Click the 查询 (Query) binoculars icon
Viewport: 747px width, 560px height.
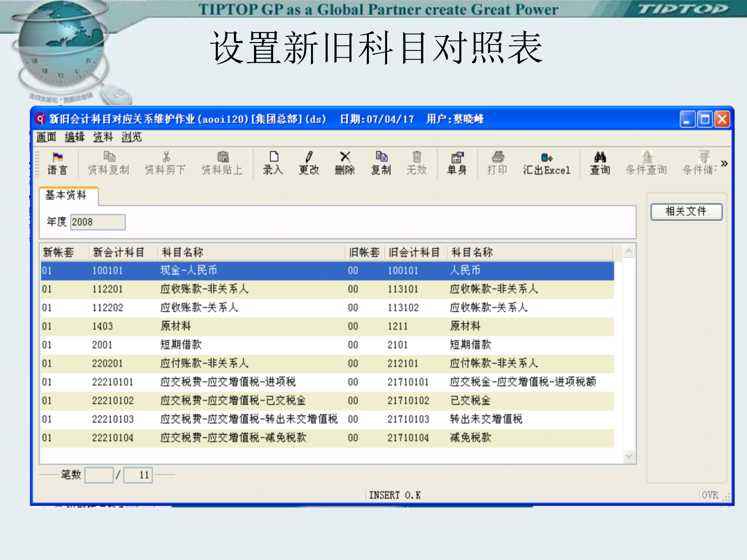[600, 163]
